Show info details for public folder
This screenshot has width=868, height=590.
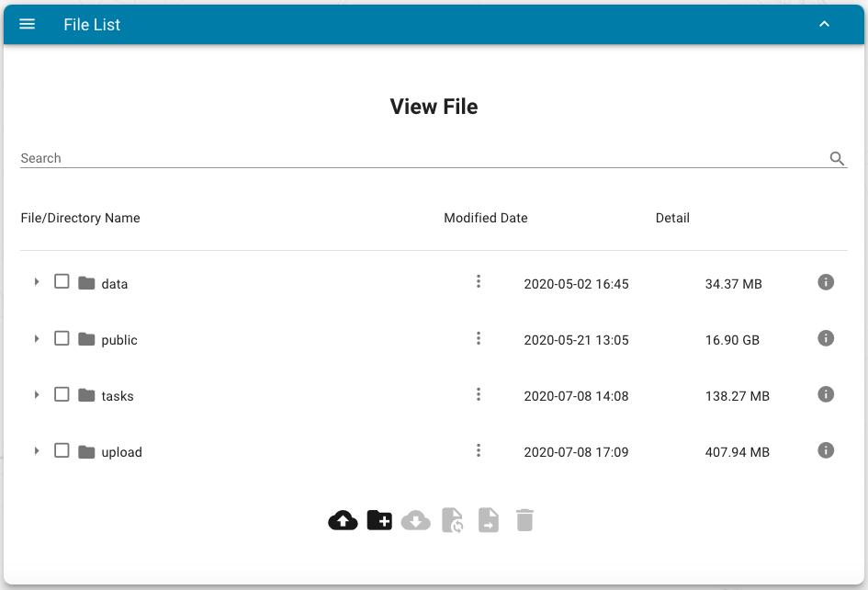[x=826, y=338]
